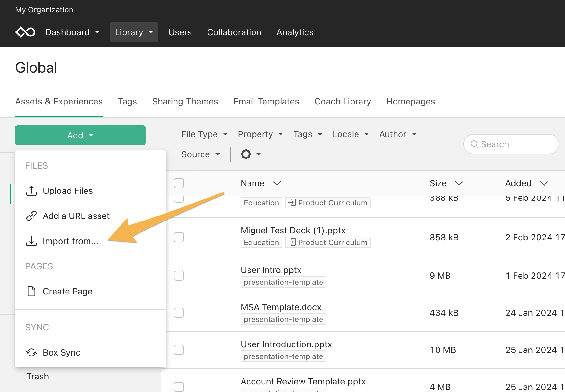Viewport: 565px width, 392px height.
Task: Click the Box Sync refresh icon
Action: point(31,352)
